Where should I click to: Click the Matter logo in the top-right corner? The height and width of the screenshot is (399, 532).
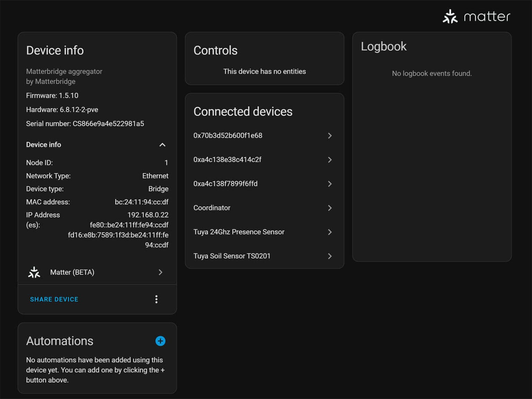[477, 16]
